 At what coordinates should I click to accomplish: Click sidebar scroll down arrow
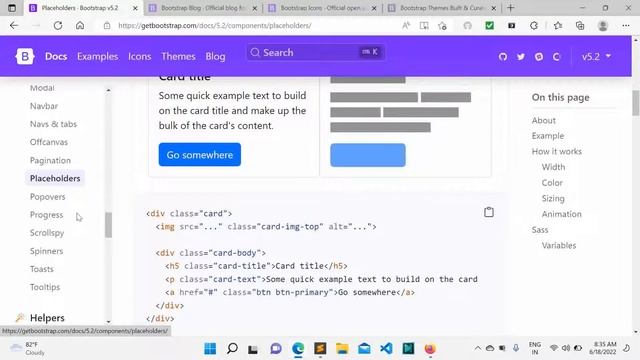click(108, 322)
